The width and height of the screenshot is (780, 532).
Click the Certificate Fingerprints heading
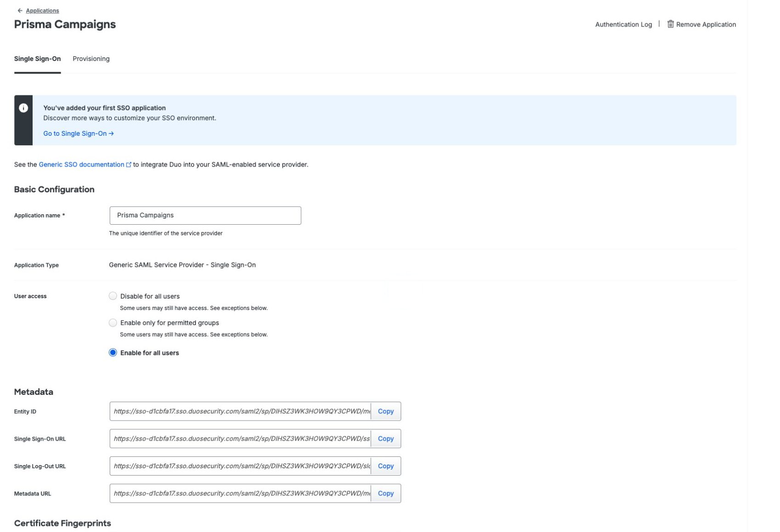pyautogui.click(x=62, y=523)
